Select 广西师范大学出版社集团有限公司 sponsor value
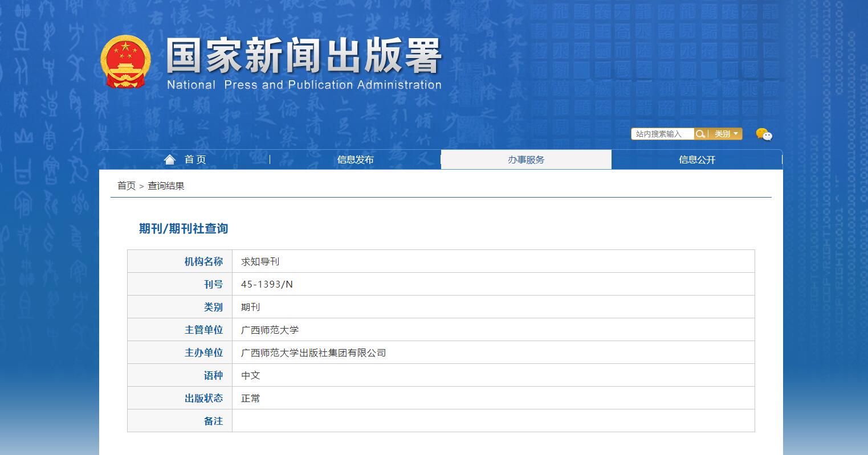Screen dimensions: 868x455 tap(313, 352)
